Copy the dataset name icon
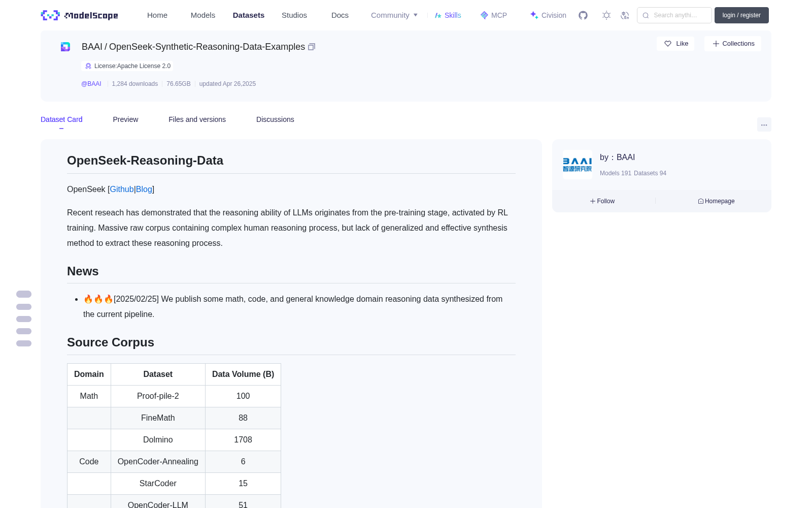The height and width of the screenshot is (508, 812). [x=312, y=47]
